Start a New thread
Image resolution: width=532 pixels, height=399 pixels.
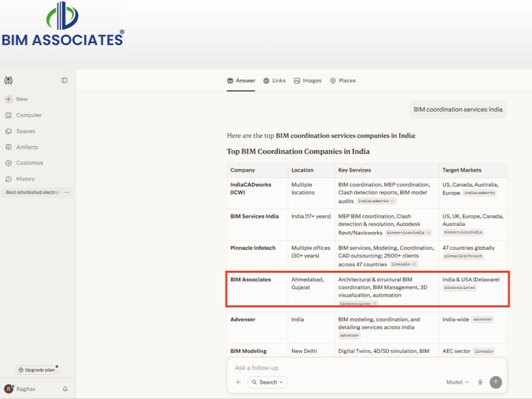(x=16, y=99)
